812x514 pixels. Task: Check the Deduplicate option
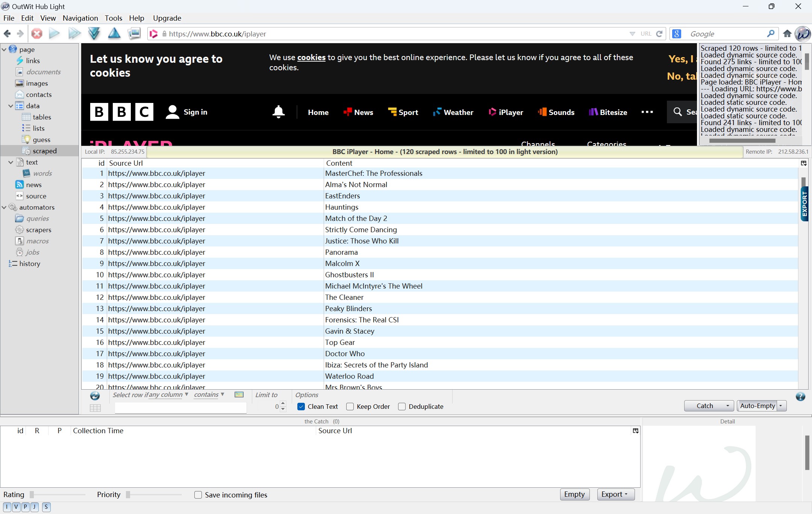(x=402, y=407)
